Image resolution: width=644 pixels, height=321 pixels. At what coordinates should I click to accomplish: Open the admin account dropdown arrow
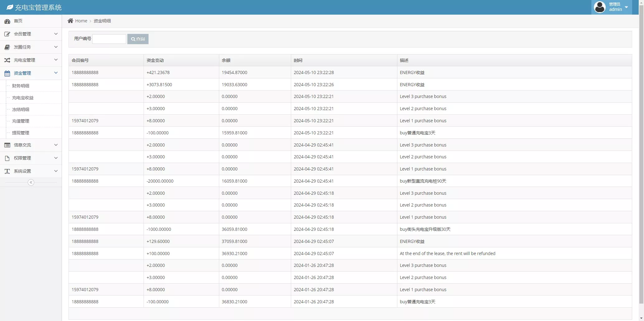point(626,7)
